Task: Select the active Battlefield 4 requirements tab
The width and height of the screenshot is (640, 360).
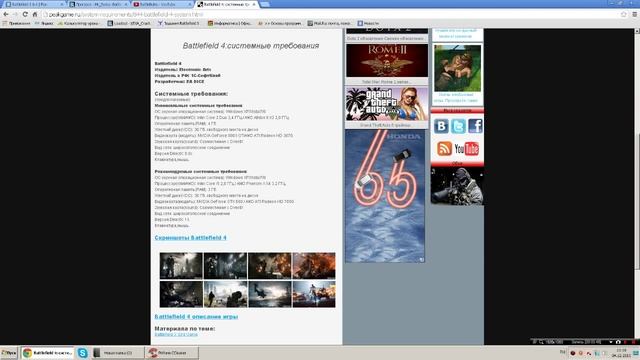Action: point(227,4)
